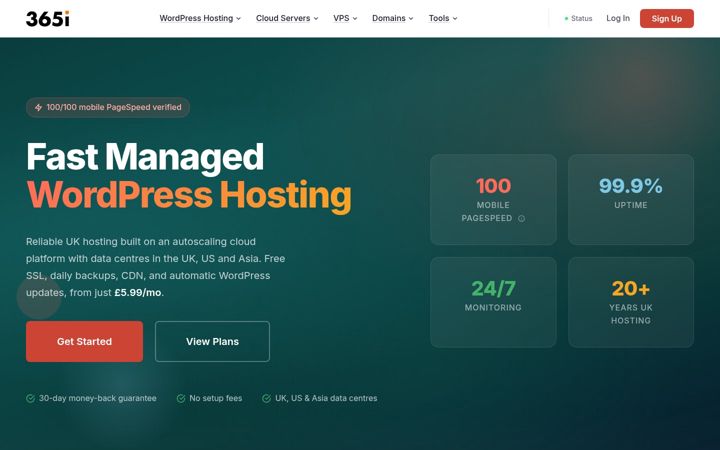Click the green Status indicator dot

[566, 19]
